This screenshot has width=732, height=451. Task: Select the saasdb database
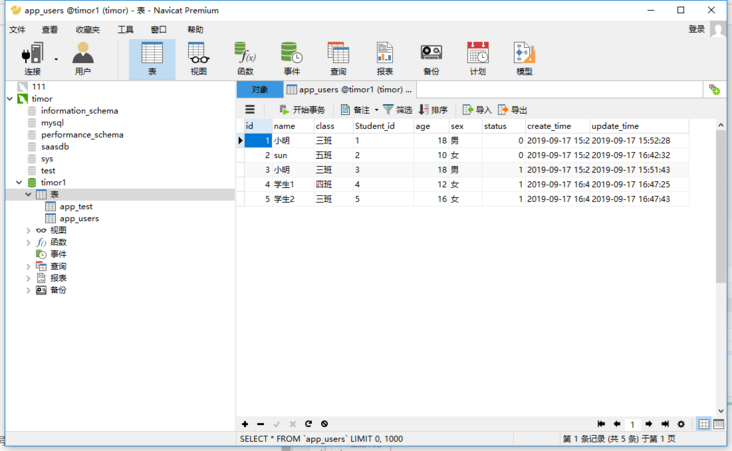click(x=55, y=147)
